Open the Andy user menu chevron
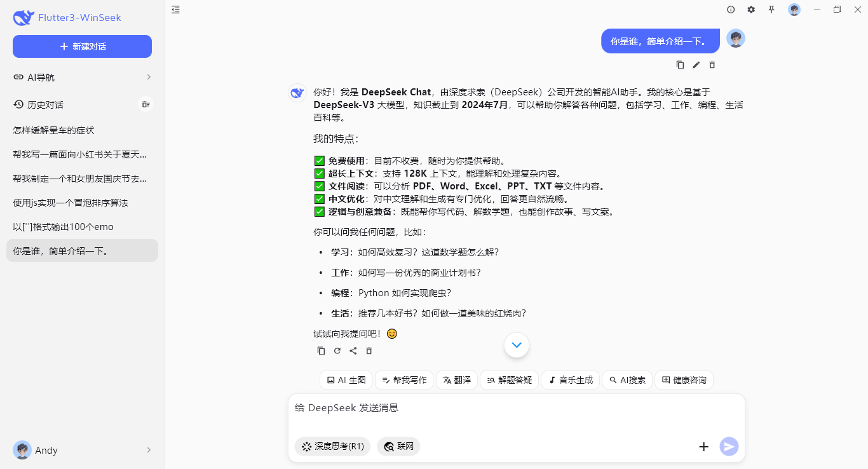 point(149,450)
